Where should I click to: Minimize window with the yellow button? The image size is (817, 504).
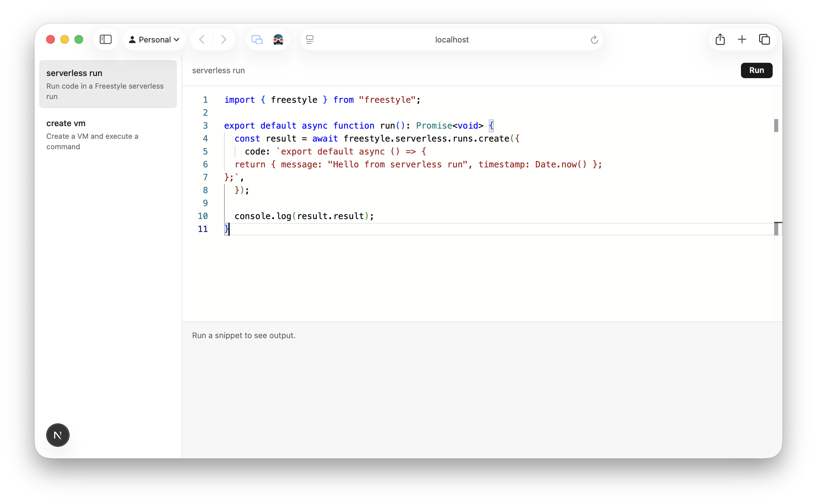point(65,40)
